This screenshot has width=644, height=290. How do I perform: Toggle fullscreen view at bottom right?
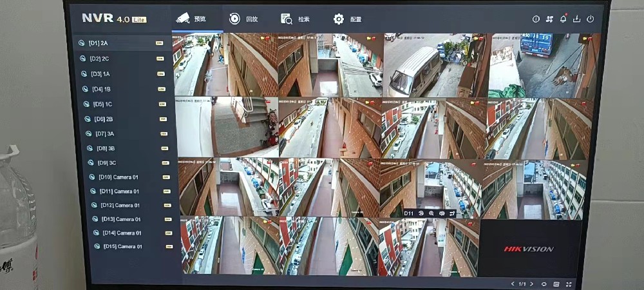(x=568, y=284)
